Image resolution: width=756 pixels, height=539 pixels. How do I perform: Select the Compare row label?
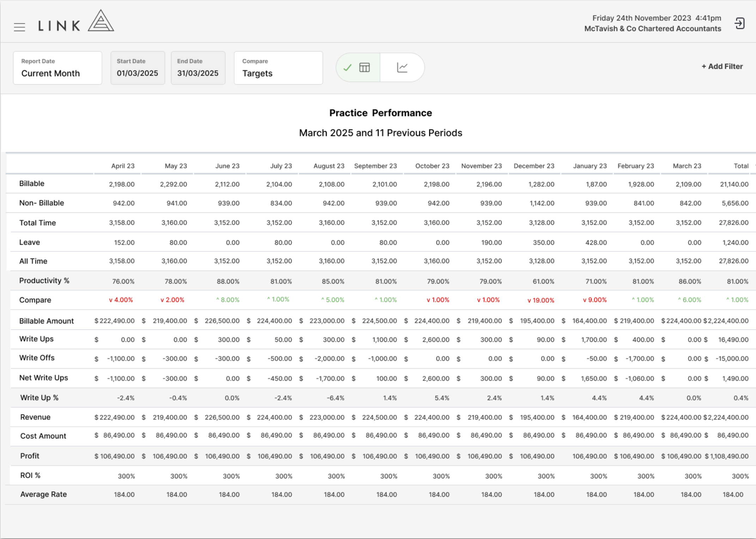pos(35,300)
